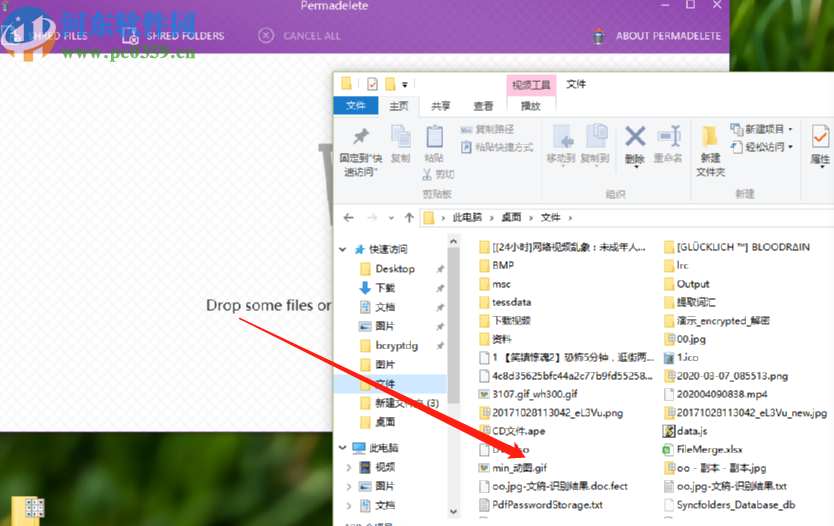
Task: Collapse the This PC (此电脑) tree node
Action: [343, 448]
